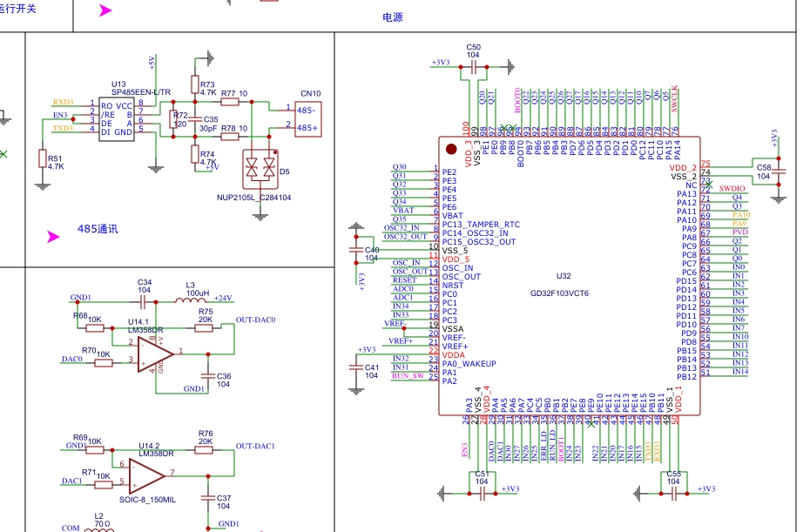The height and width of the screenshot is (532, 810).
Task: Click the 485通讯 section title
Action: click(98, 229)
